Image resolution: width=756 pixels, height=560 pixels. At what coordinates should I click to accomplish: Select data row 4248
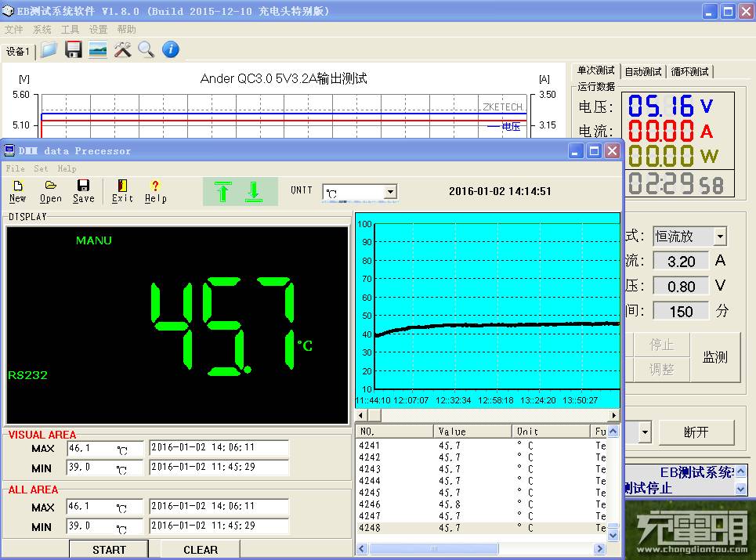coord(481,528)
